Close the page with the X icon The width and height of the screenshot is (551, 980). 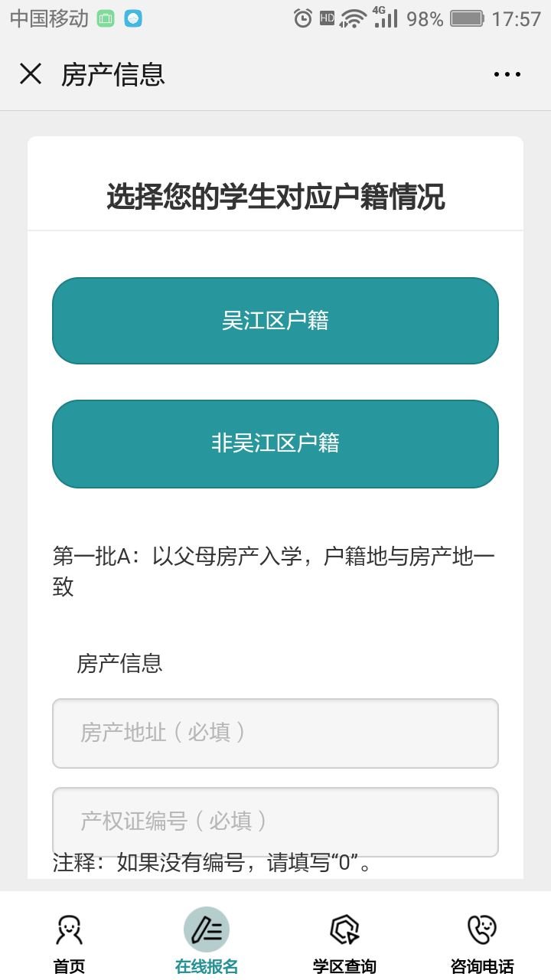[x=31, y=74]
